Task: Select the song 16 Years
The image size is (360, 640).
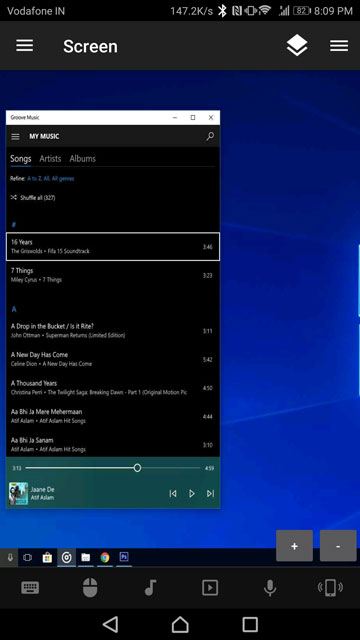Action: coord(113,247)
